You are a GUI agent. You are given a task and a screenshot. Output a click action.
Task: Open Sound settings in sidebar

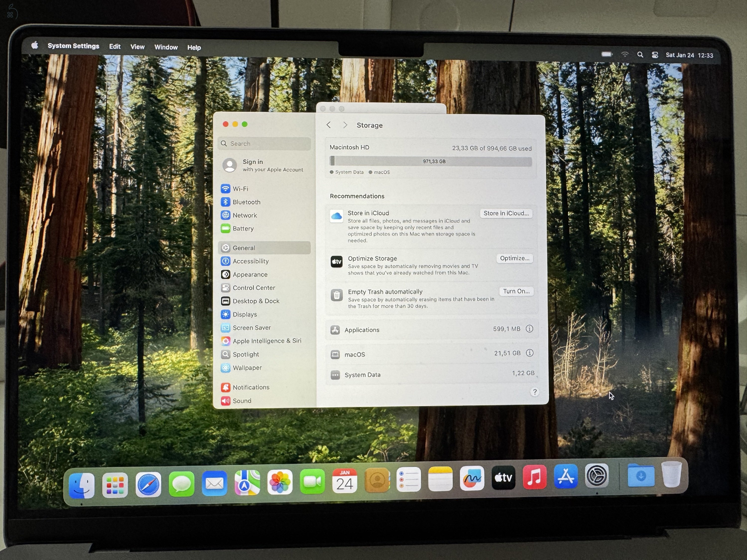(242, 401)
